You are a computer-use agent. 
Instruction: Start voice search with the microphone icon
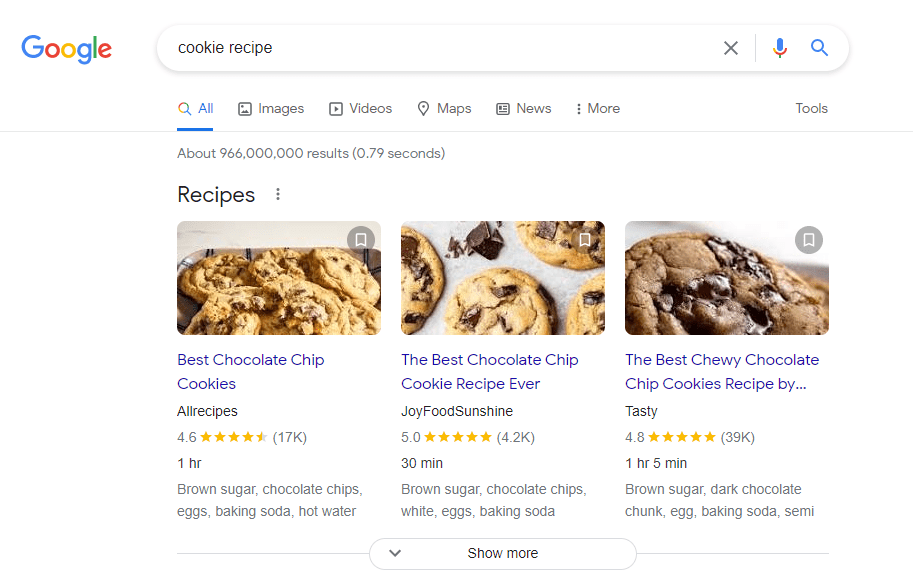[x=780, y=47]
